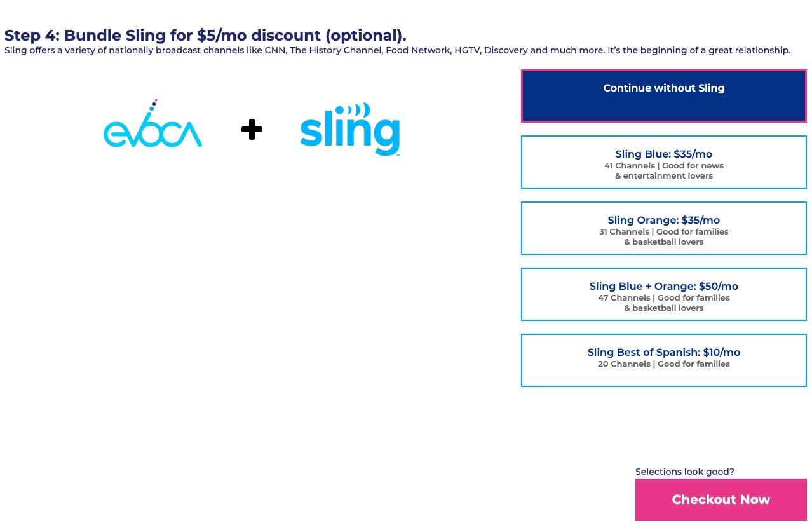812x525 pixels.
Task: Click the "& entertainment lovers" text line
Action: pyautogui.click(x=663, y=176)
